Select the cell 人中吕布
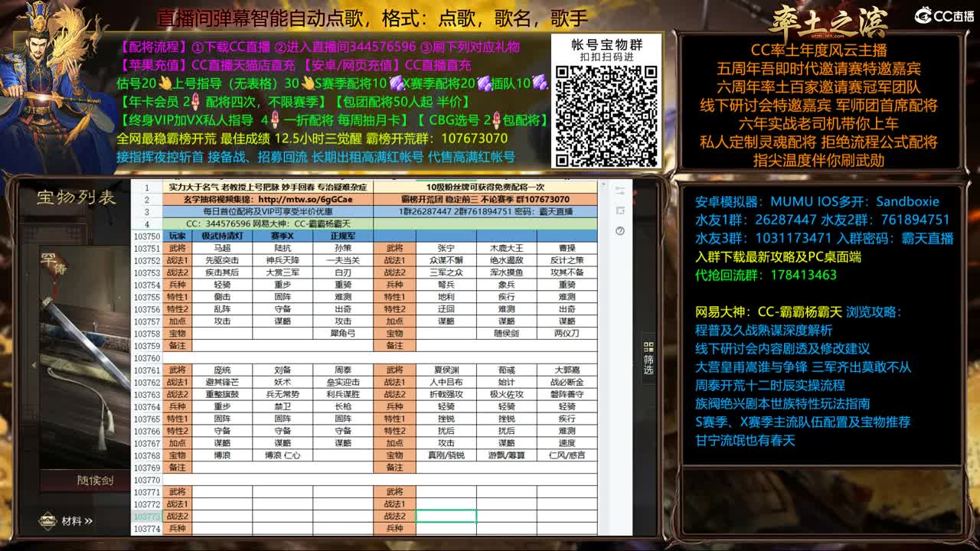This screenshot has width=980, height=551. tap(446, 383)
